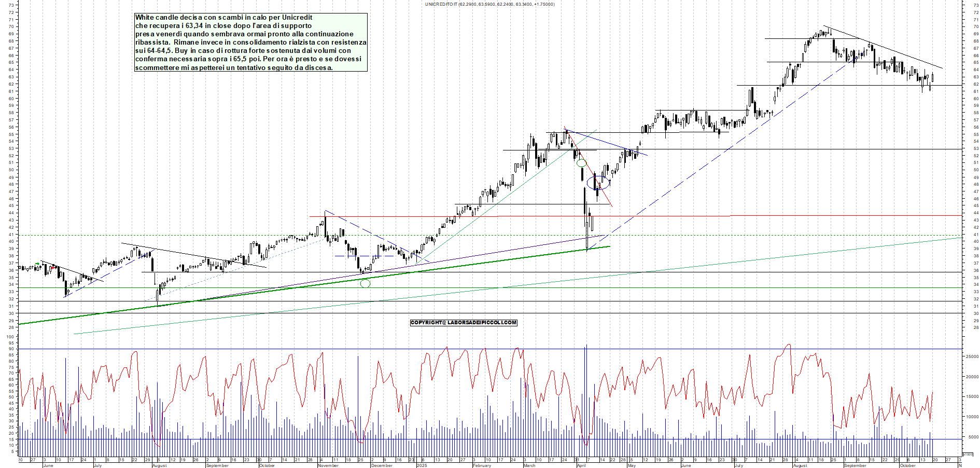Screen dimensions: 980x468
Task: Click the small red arrow marker near June candles
Action: pos(53,268)
